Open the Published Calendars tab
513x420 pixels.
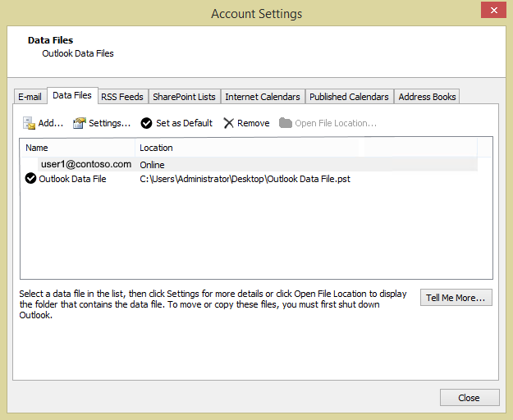coord(349,97)
